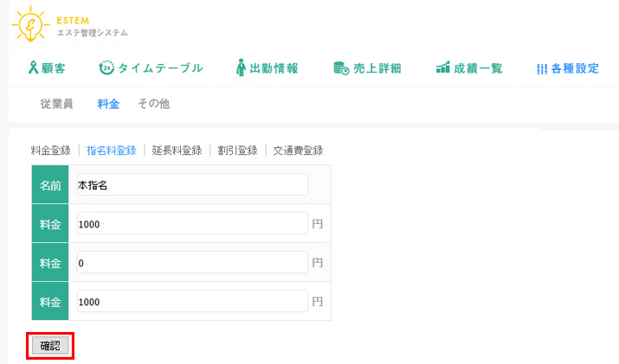Viewport: 619px width, 364px height.
Task: Navigate to 延長料登録
Action: pos(177,150)
